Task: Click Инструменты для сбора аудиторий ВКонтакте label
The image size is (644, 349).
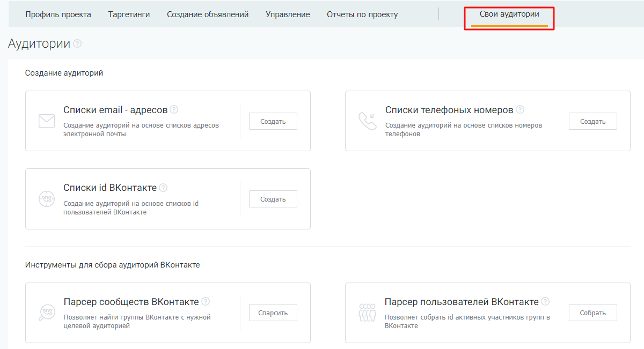Action: click(113, 265)
